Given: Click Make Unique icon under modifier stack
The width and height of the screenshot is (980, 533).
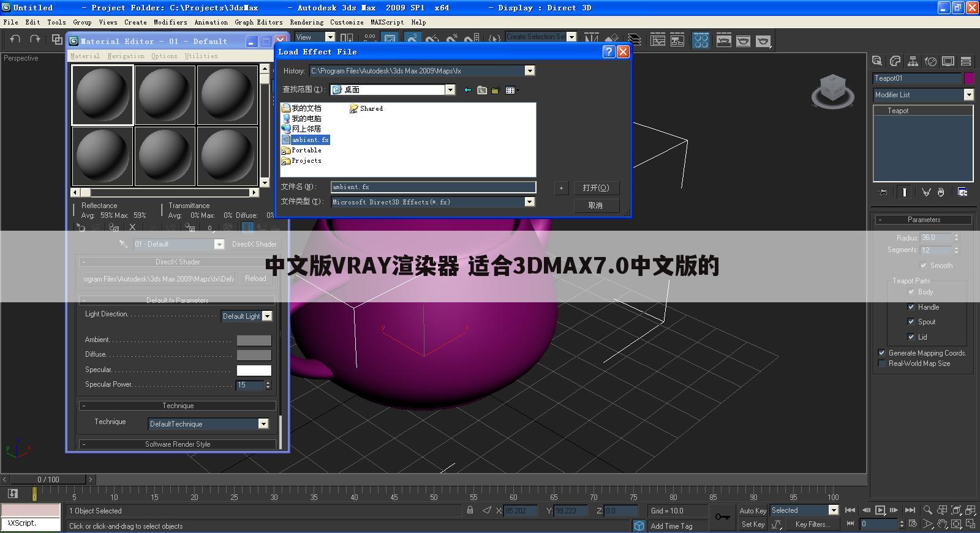Looking at the screenshot, I should pos(926,192).
